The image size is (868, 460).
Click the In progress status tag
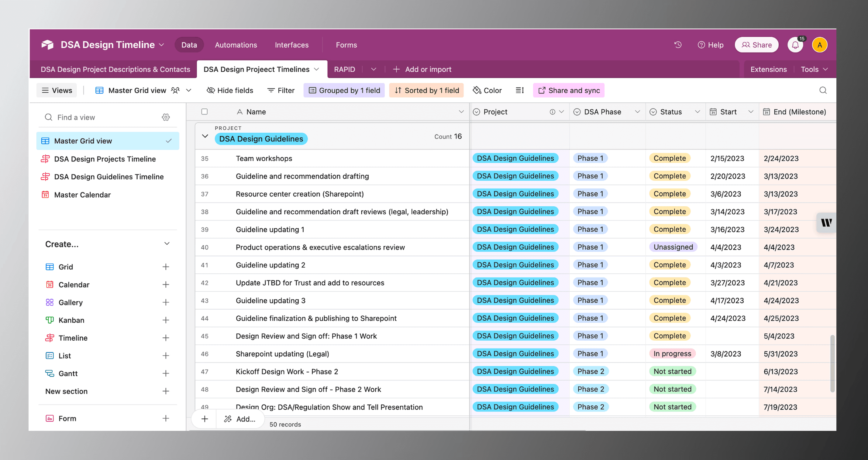tap(672, 354)
